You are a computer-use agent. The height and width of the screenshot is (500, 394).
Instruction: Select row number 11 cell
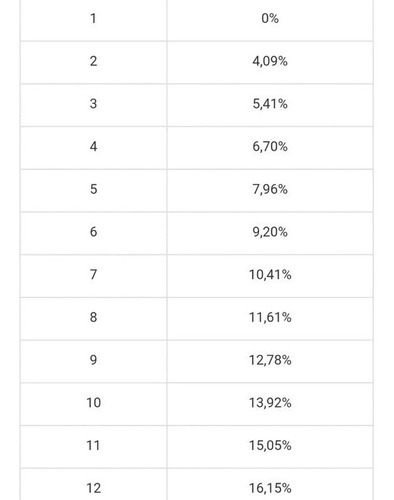(x=93, y=446)
